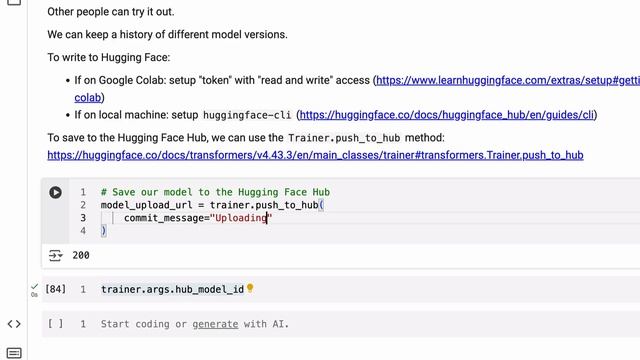
Task: Click the inline code 'huggingface-cli'
Action: (x=247, y=116)
